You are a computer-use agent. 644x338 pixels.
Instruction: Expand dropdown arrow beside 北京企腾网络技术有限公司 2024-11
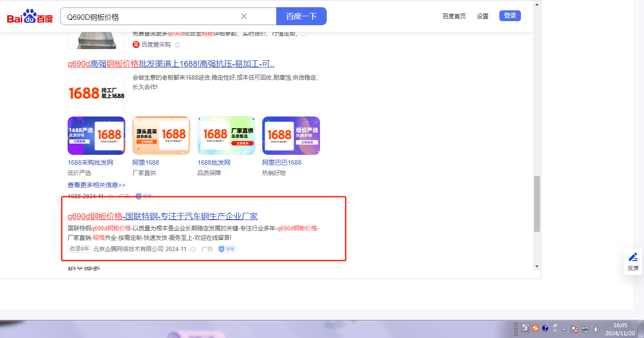193,249
